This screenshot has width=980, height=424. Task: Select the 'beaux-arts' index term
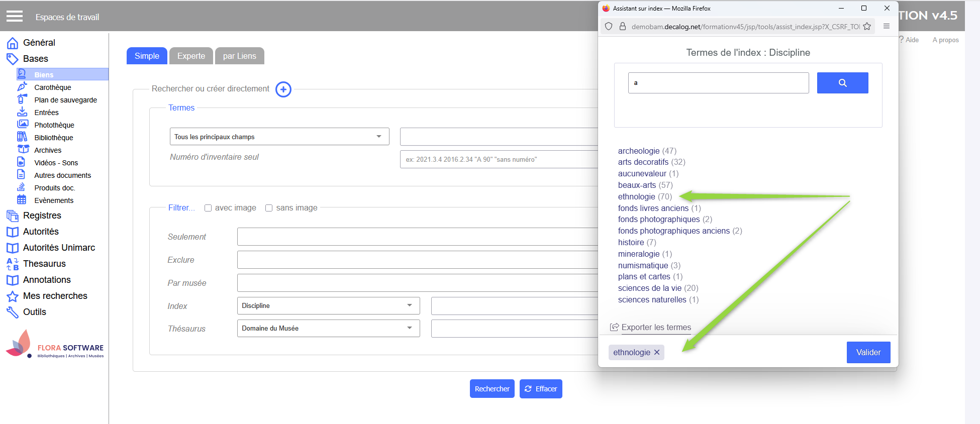pos(637,185)
